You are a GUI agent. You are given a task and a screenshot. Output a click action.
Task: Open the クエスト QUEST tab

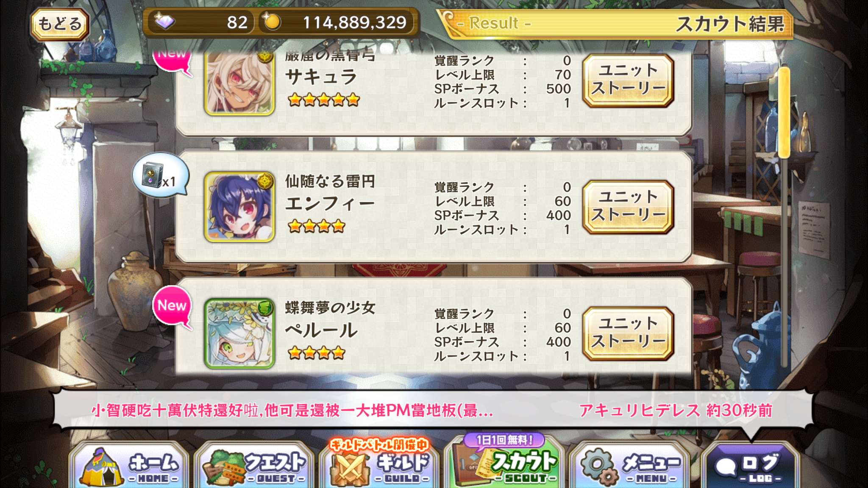(254, 465)
